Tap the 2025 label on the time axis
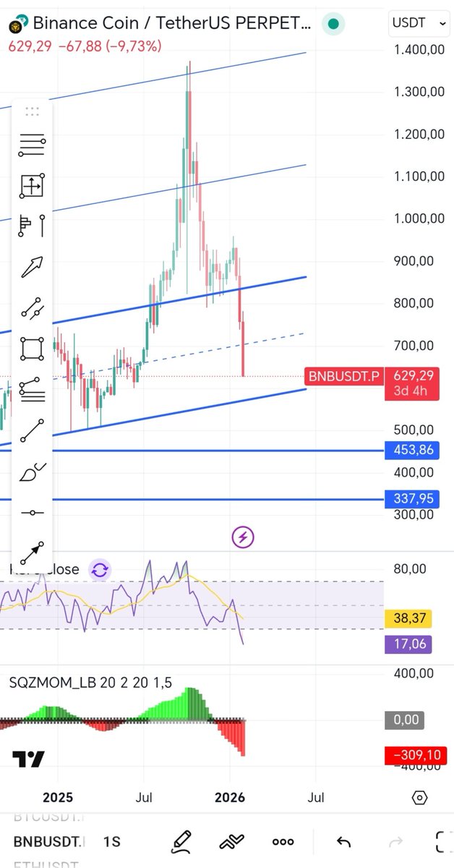This screenshot has width=454, height=868. coord(58,798)
